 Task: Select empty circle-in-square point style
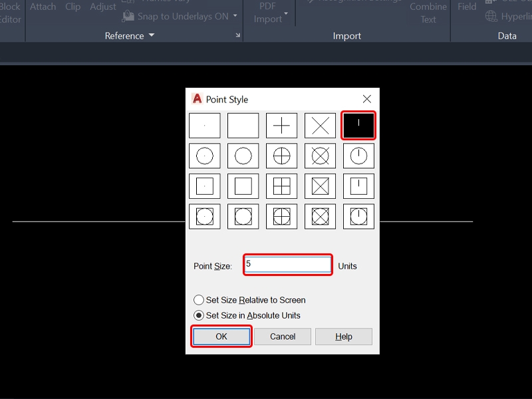pos(243,217)
